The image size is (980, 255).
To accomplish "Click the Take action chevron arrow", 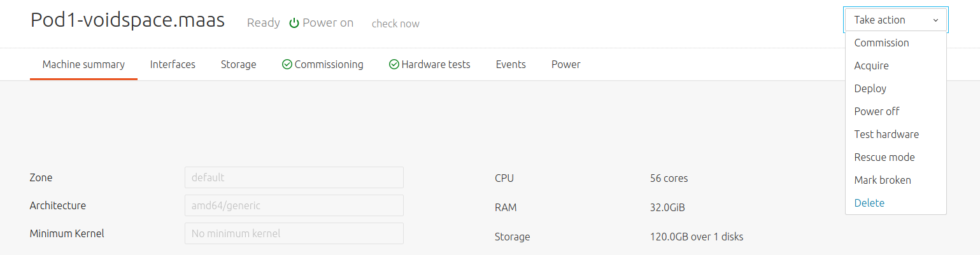I will pos(935,20).
